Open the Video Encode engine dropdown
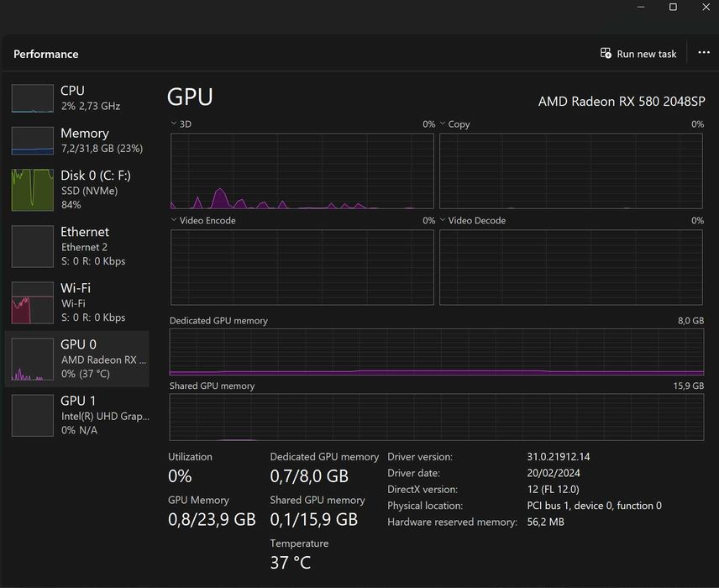The height and width of the screenshot is (588, 719). [x=174, y=220]
